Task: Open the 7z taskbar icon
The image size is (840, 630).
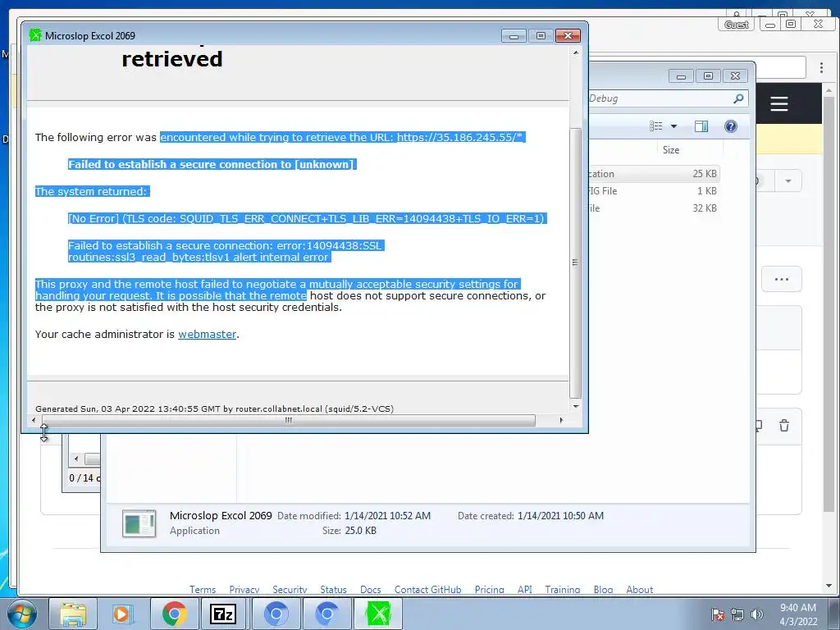Action: [223, 614]
